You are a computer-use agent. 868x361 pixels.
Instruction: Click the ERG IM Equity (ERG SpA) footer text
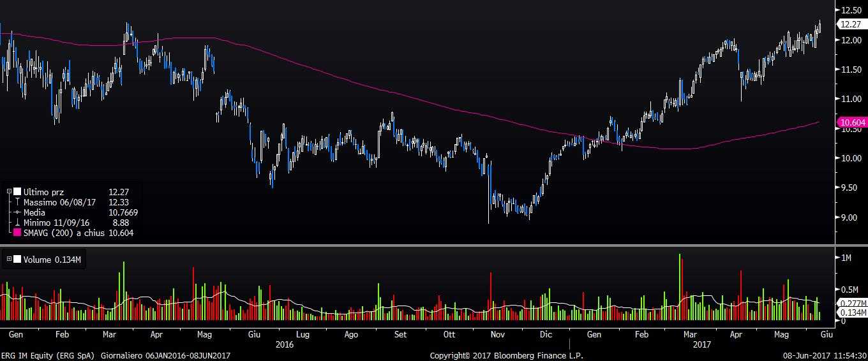(x=47, y=355)
